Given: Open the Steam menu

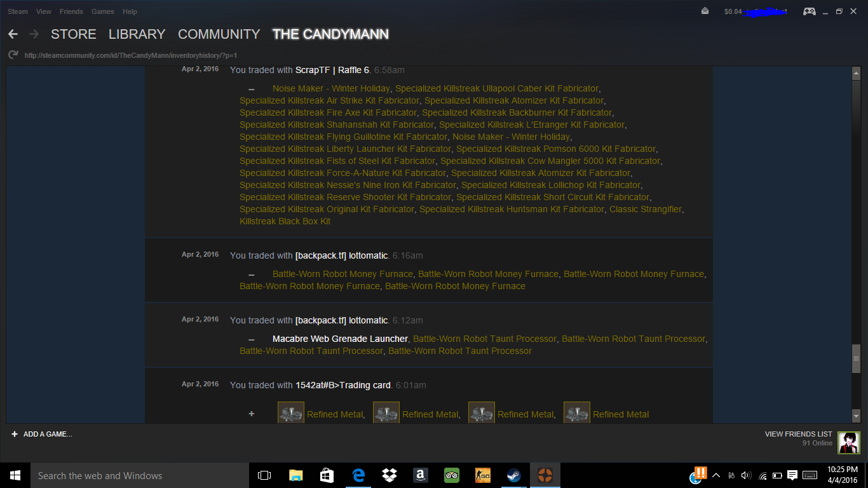Looking at the screenshot, I should tap(18, 11).
